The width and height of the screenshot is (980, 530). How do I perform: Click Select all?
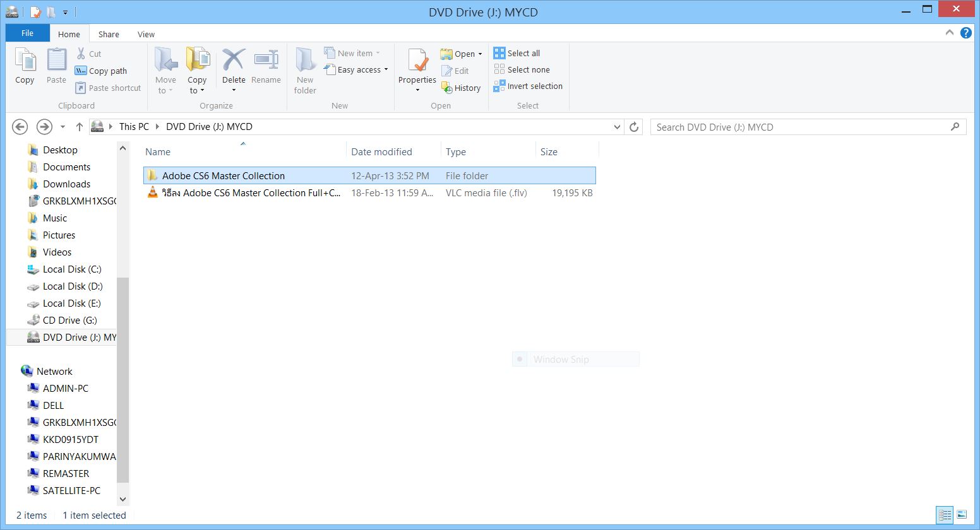point(517,53)
